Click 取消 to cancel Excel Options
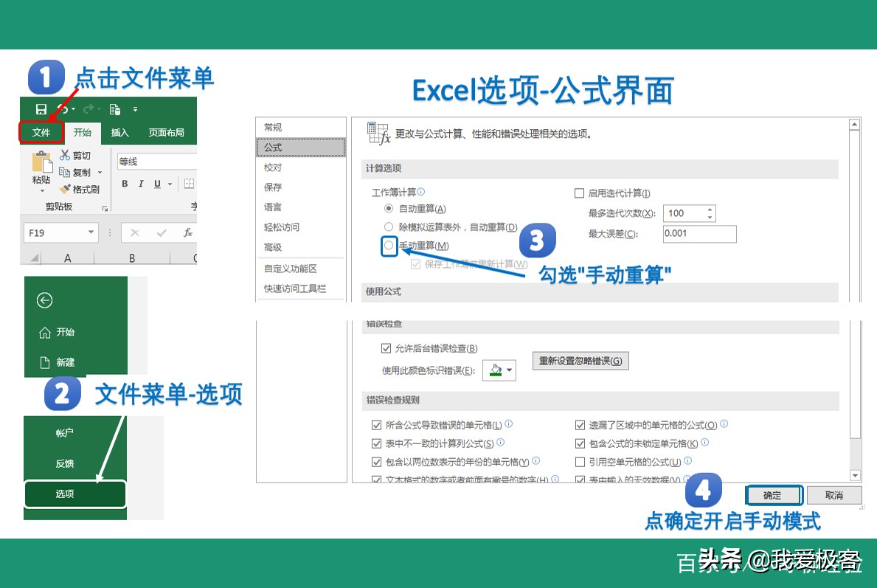Image resolution: width=877 pixels, height=588 pixels. pyautogui.click(x=834, y=496)
